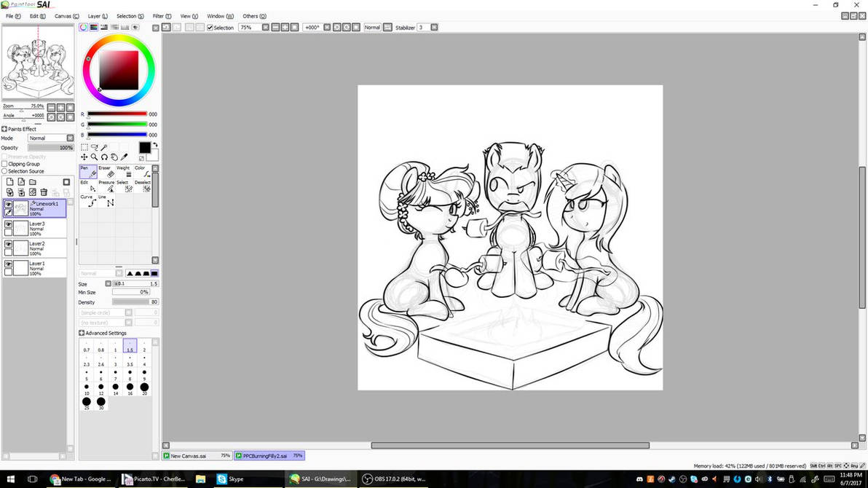Switch to the PPCBurningFilly2.sai tab

click(x=269, y=456)
